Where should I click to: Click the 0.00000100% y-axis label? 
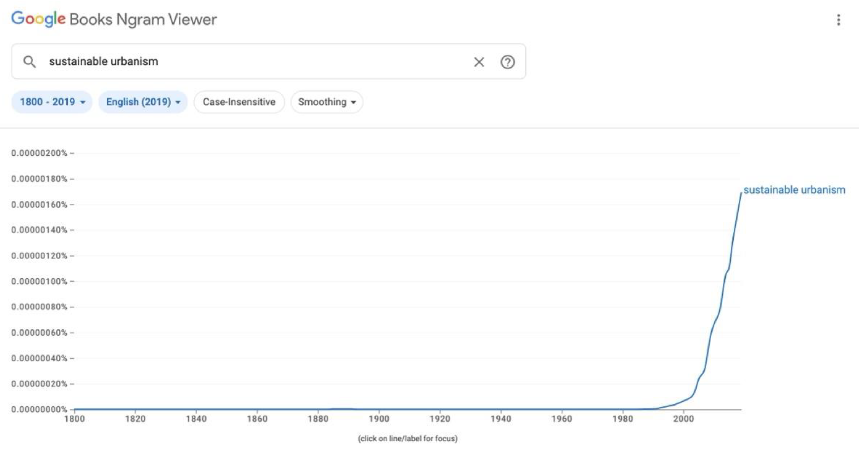tap(39, 281)
